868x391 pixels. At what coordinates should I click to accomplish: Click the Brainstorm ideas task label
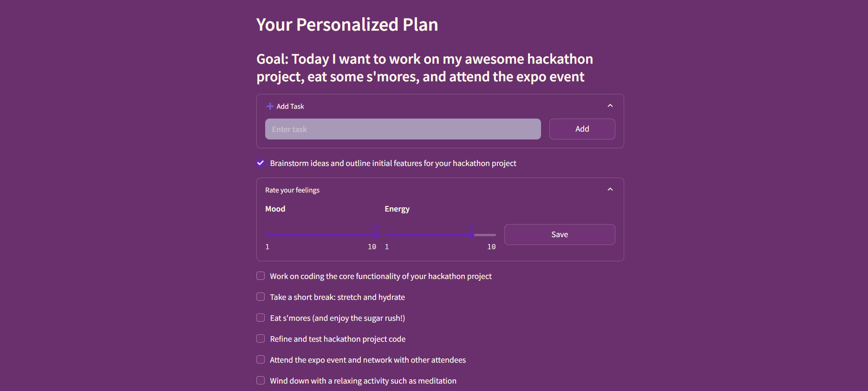pos(393,163)
